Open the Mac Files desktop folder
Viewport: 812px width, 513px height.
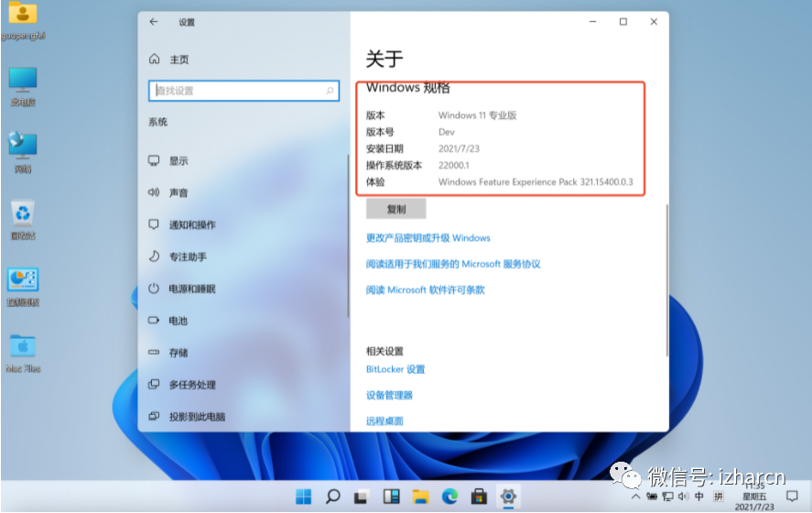point(23,354)
